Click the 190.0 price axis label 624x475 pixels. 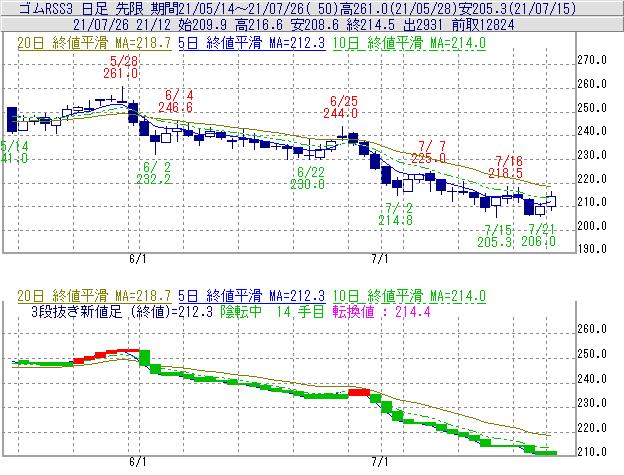point(592,249)
